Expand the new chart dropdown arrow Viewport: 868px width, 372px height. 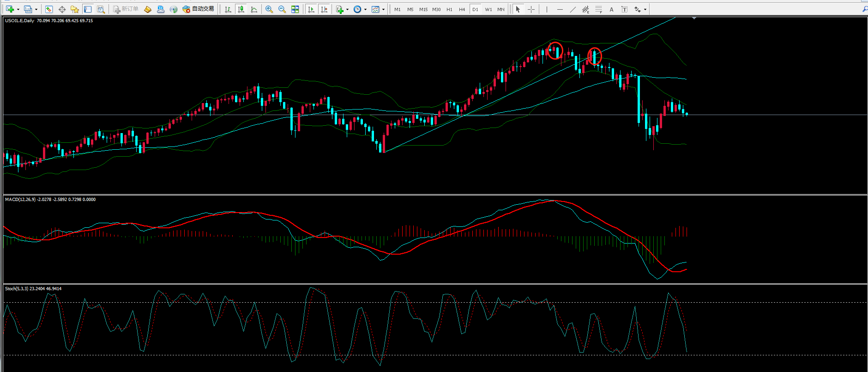(x=18, y=9)
